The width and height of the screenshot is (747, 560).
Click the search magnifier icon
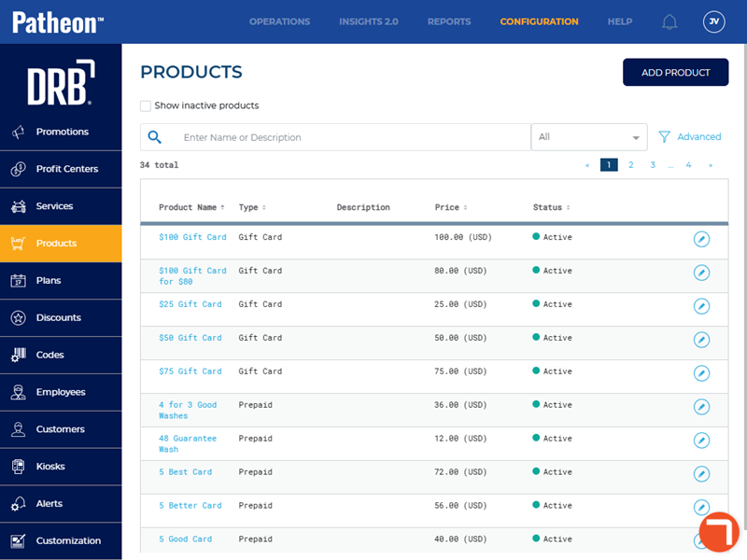[155, 137]
